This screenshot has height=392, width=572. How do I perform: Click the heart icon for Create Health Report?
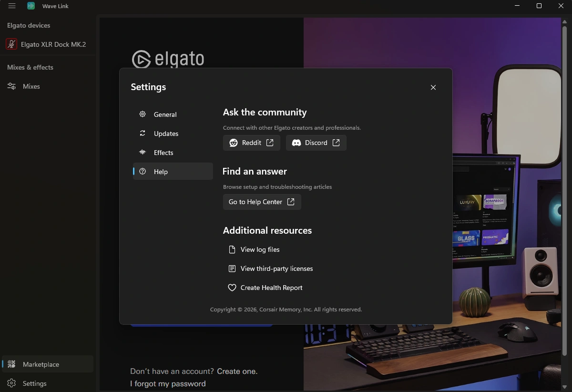click(232, 288)
